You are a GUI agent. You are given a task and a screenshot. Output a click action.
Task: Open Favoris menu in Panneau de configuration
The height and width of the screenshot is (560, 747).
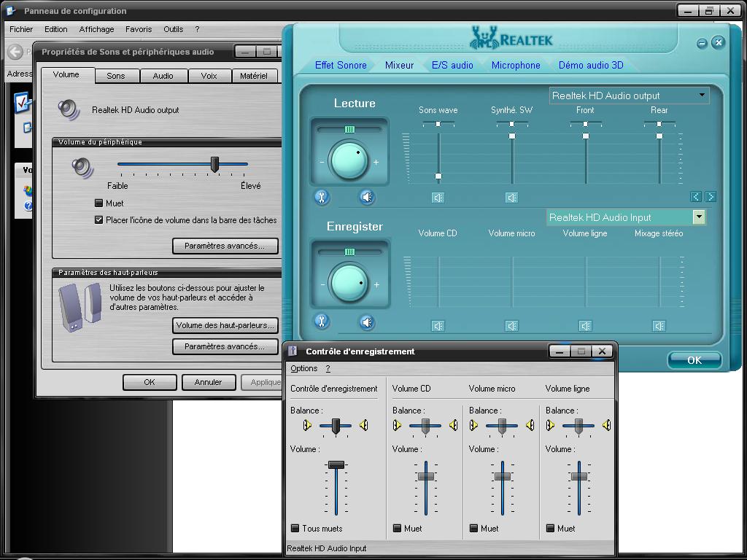tap(139, 29)
